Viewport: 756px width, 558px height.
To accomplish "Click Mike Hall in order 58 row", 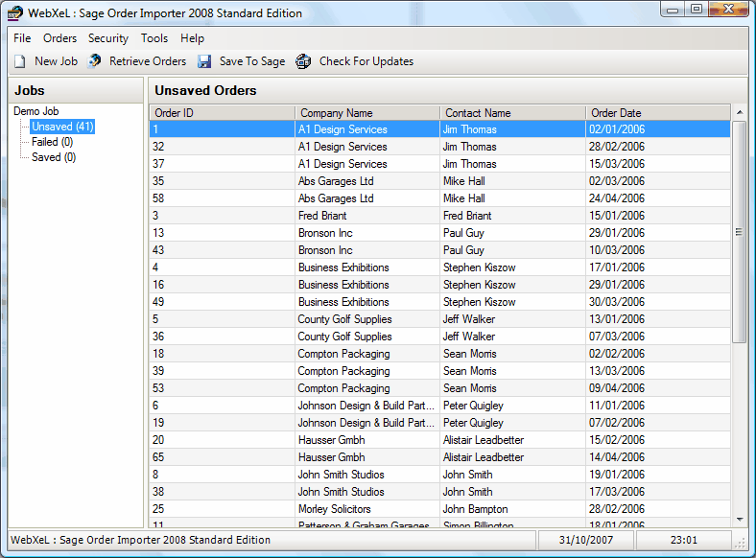I will [463, 198].
